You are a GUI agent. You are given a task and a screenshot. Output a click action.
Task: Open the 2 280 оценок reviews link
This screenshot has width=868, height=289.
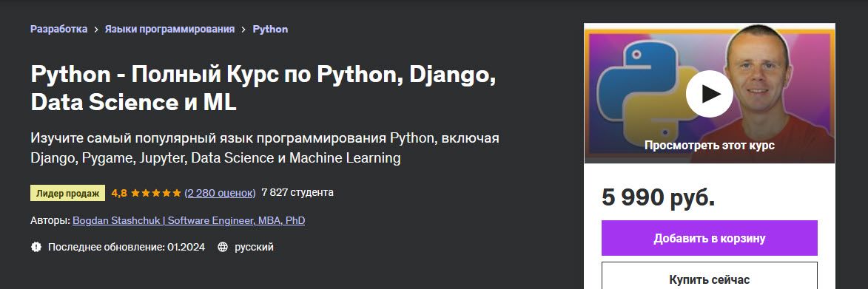pyautogui.click(x=220, y=193)
